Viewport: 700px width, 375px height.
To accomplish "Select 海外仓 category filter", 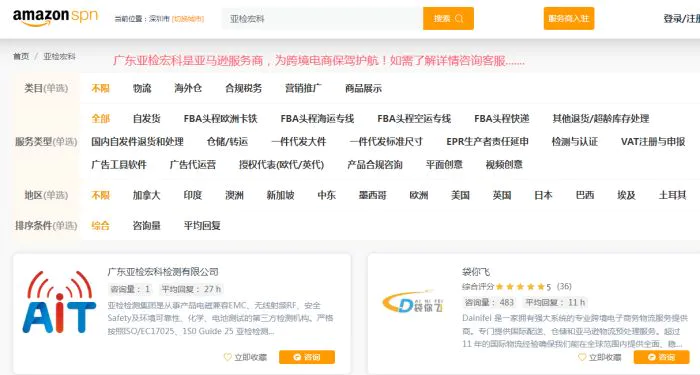I will click(188, 88).
